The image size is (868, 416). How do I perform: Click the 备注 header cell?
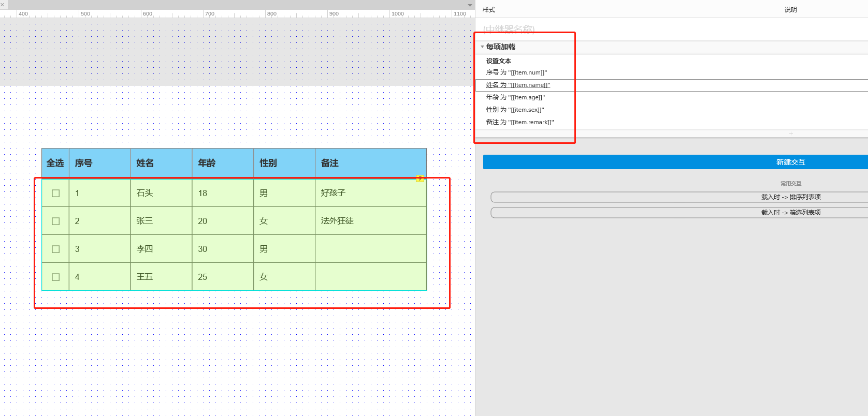371,163
